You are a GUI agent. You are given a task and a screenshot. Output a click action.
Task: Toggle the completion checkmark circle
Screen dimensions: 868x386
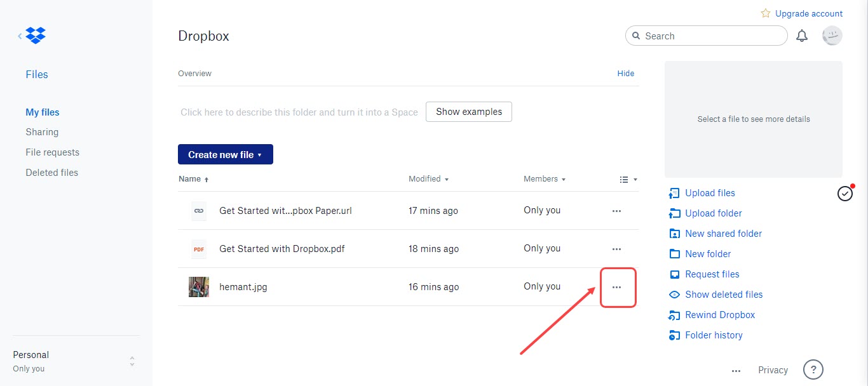844,193
